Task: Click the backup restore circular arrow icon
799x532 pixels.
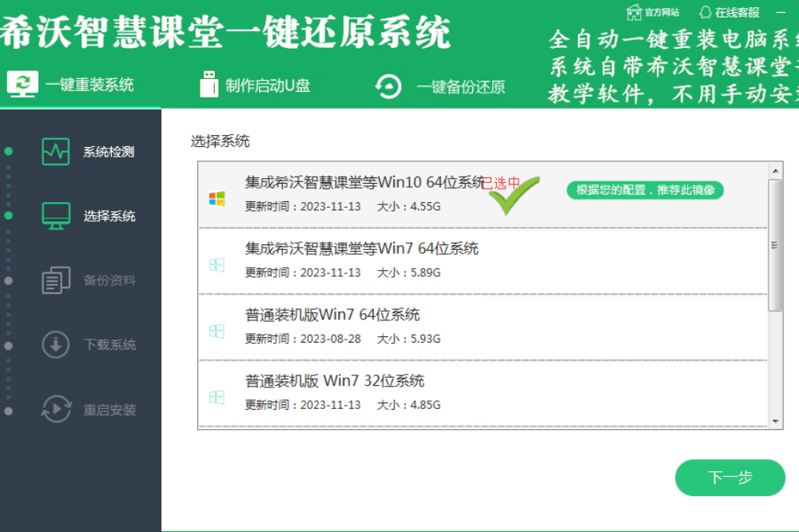Action: (x=388, y=86)
